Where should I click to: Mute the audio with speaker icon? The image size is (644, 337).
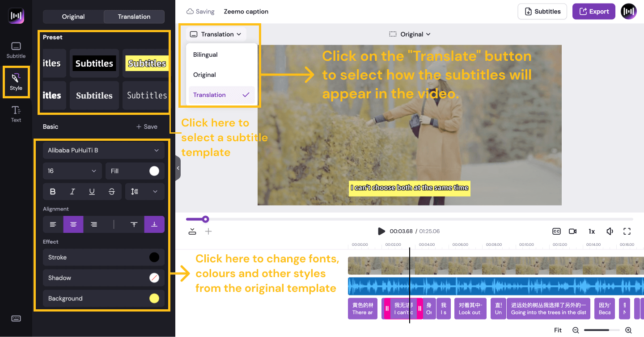tap(609, 231)
